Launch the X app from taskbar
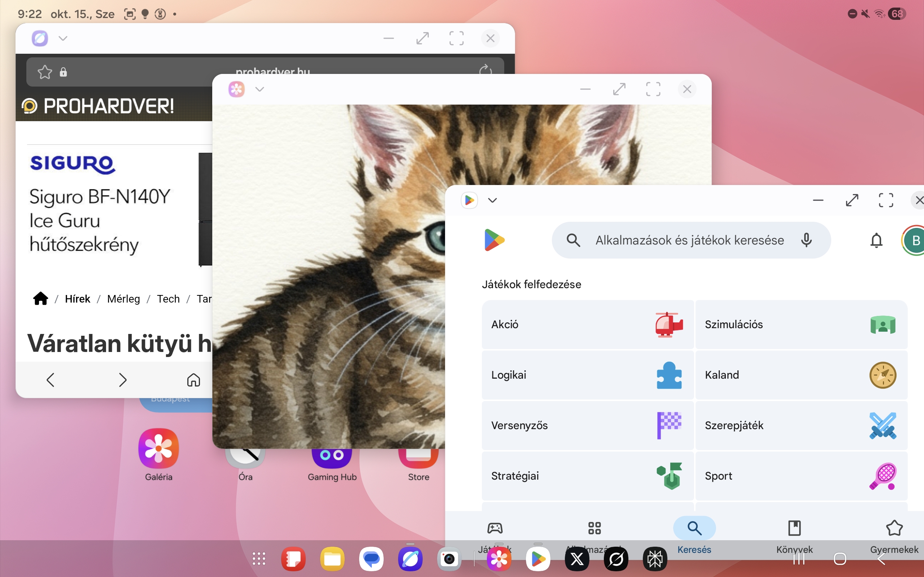The image size is (924, 577). point(576,559)
